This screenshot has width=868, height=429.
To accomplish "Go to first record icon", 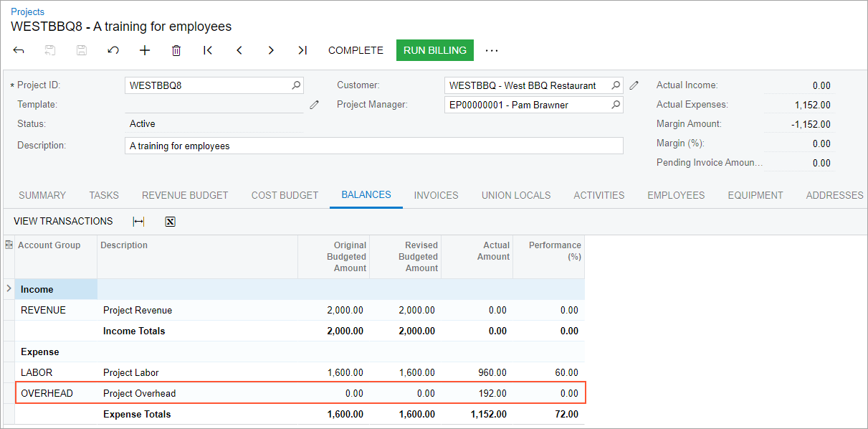I will [x=208, y=50].
